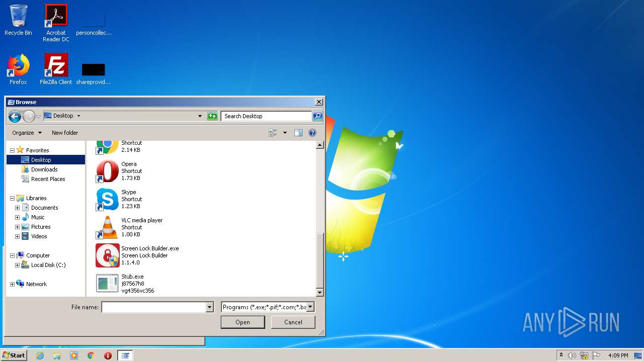Image resolution: width=644 pixels, height=362 pixels.
Task: Open the Organize menu
Action: pos(27,133)
